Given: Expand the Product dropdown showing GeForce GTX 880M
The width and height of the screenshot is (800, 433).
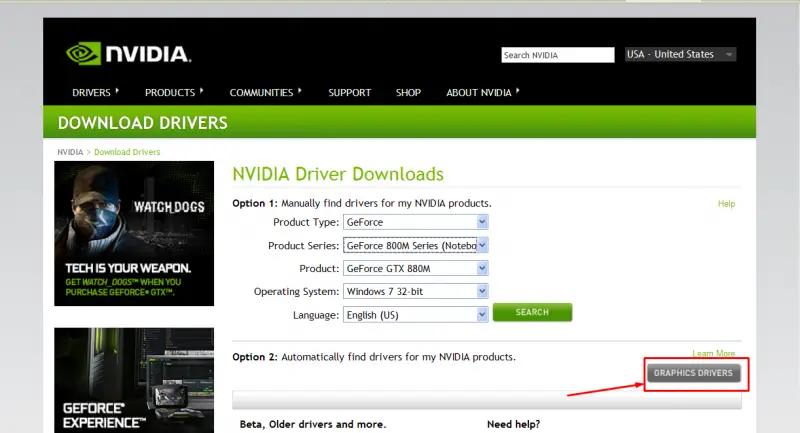Looking at the screenshot, I should [415, 268].
